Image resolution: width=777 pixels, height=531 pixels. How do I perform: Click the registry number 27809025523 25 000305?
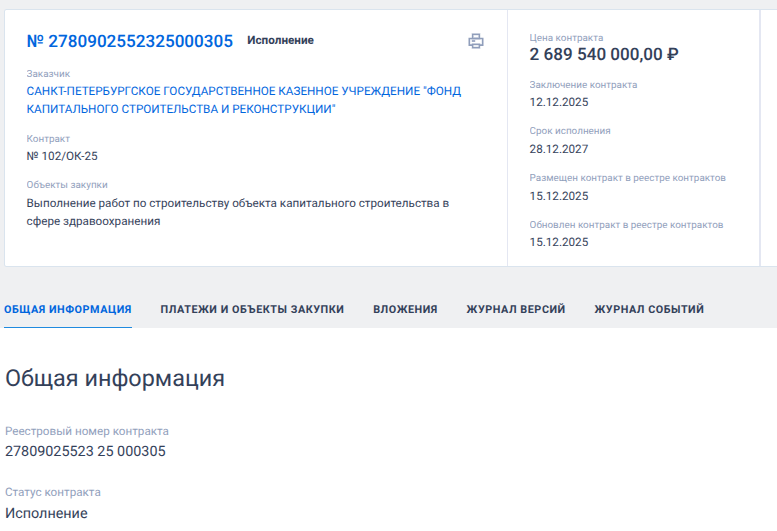pyautogui.click(x=85, y=451)
